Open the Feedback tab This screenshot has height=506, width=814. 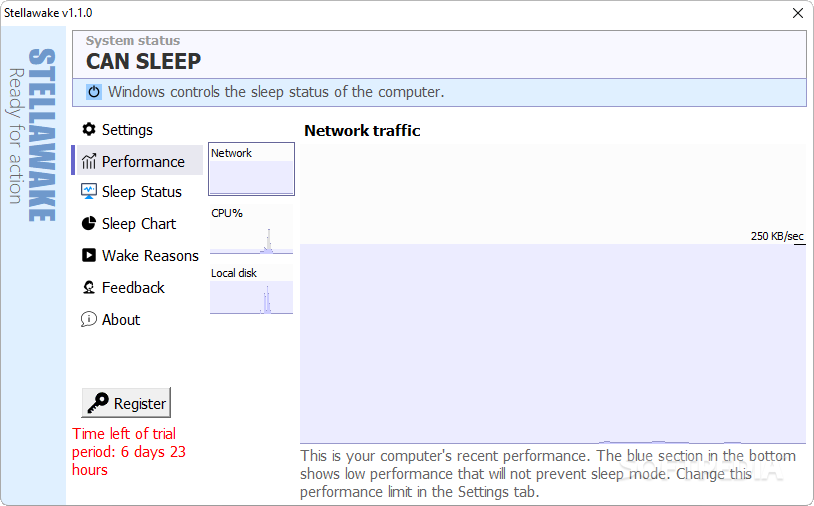(133, 288)
